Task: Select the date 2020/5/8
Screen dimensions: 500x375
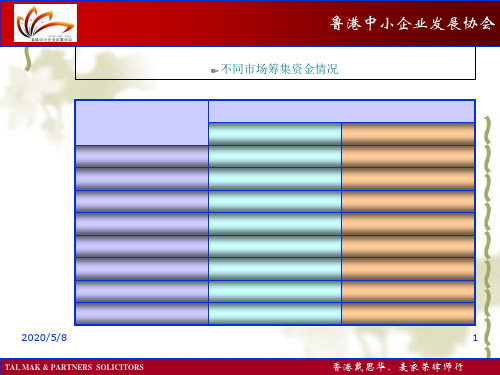Action: coord(44,338)
